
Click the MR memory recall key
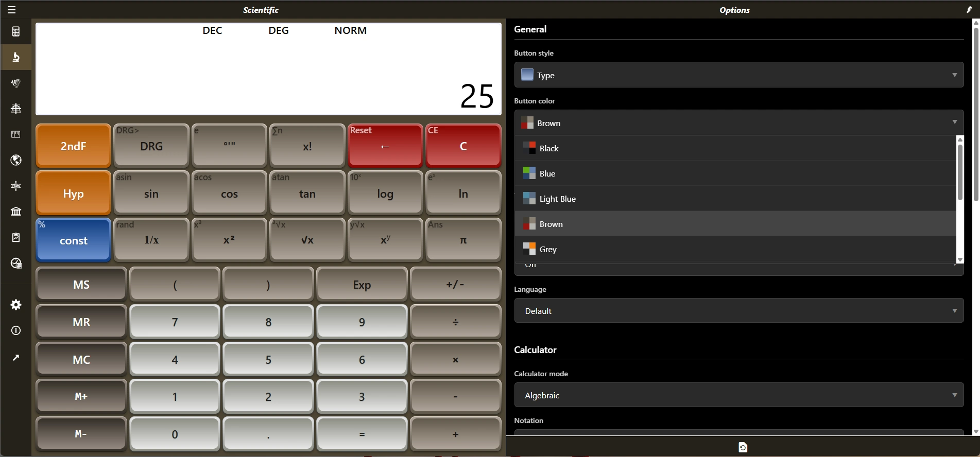click(81, 322)
